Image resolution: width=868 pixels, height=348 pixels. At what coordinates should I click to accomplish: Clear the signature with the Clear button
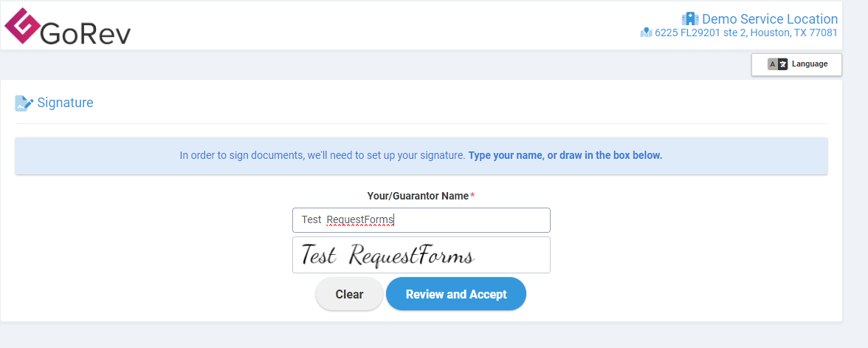tap(349, 294)
